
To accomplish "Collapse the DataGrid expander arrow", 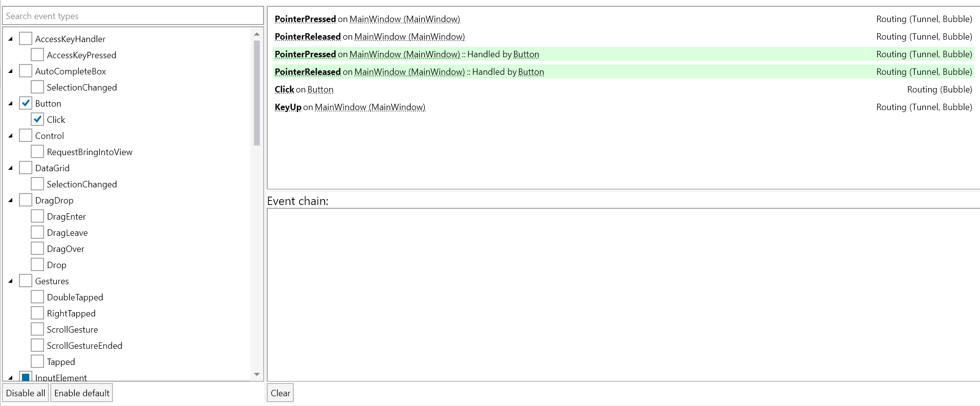I will tap(11, 168).
